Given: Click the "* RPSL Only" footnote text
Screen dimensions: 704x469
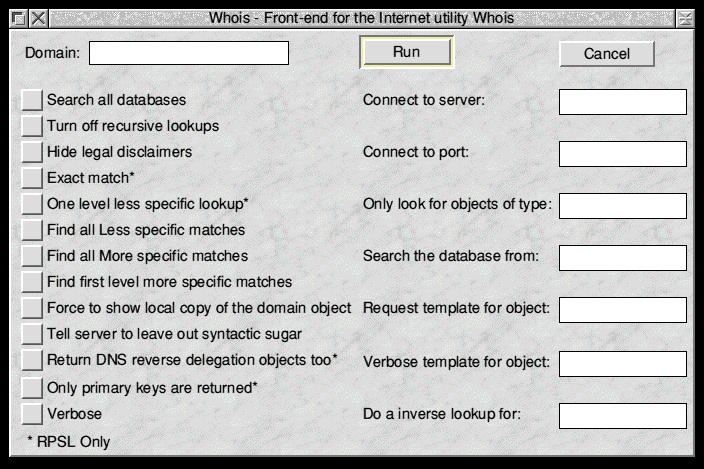Looking at the screenshot, I should pyautogui.click(x=68, y=442).
